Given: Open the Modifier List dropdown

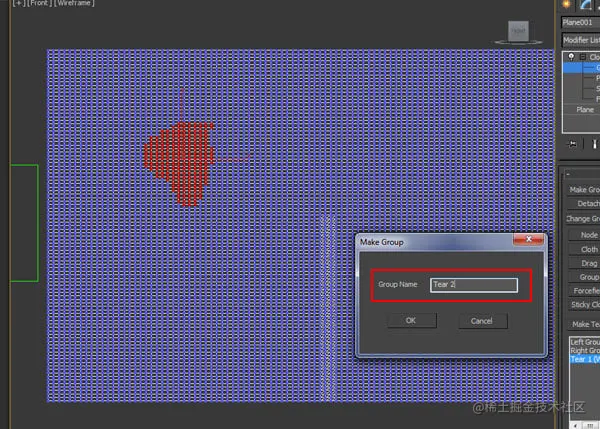Looking at the screenshot, I should [x=581, y=40].
